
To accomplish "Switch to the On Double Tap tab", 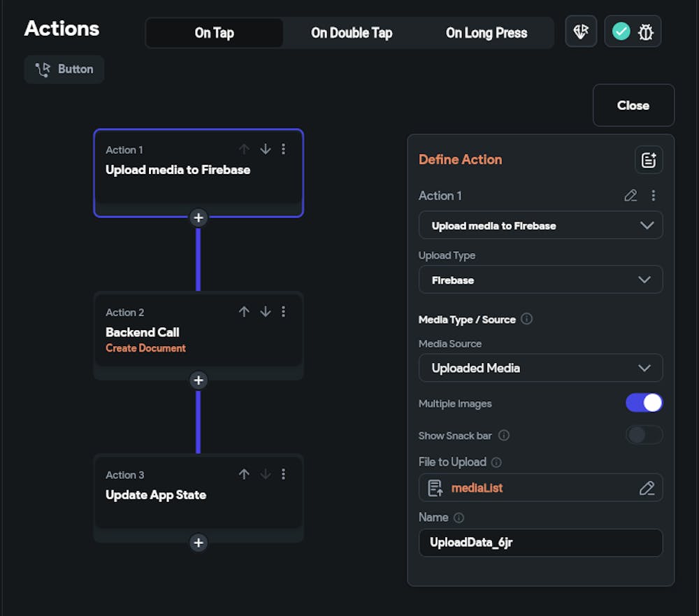I will click(352, 33).
